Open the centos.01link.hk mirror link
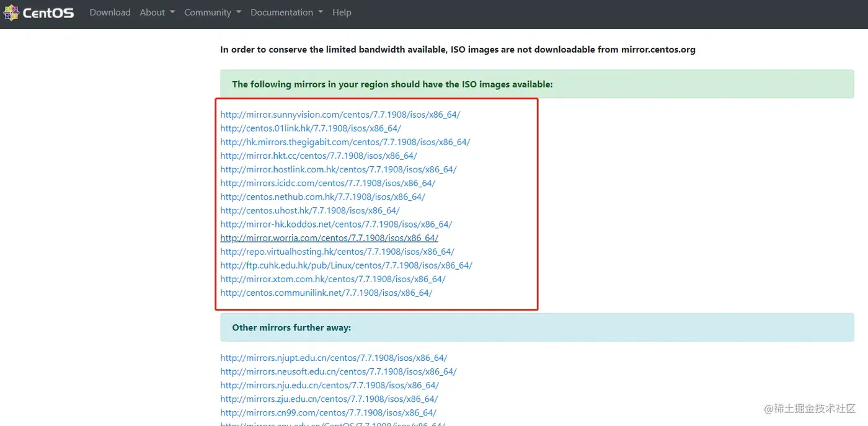868x426 pixels. point(311,128)
